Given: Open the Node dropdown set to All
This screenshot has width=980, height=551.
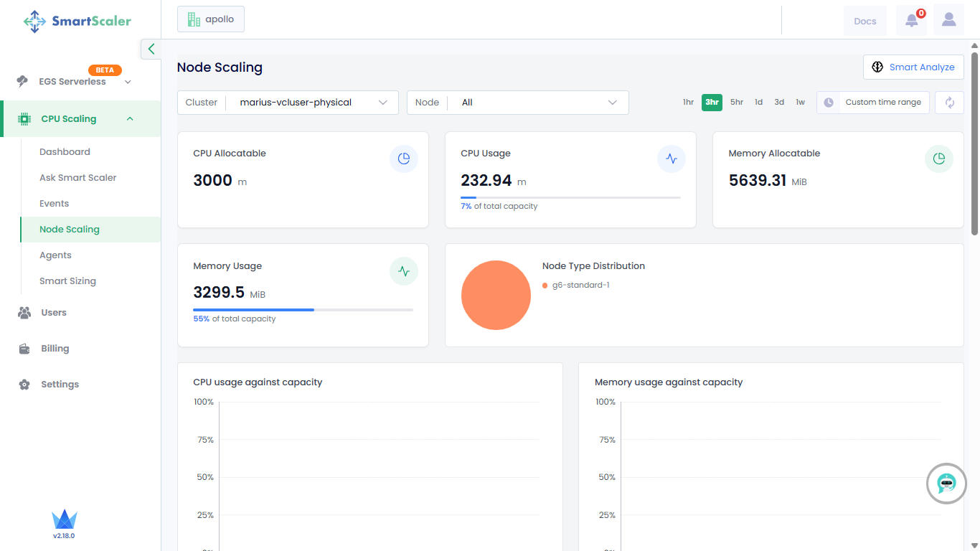Looking at the screenshot, I should click(x=517, y=103).
